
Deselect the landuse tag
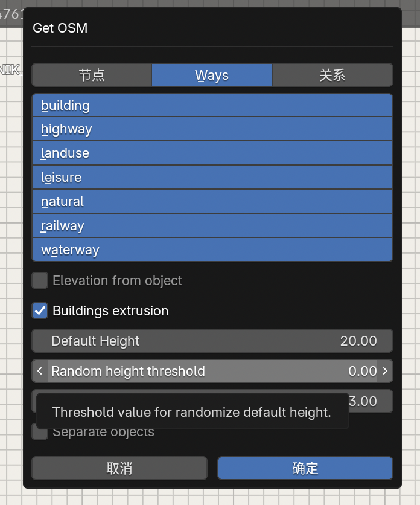(212, 153)
